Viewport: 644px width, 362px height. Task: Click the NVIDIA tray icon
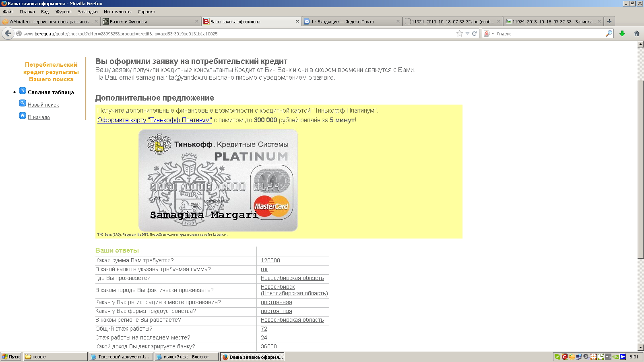pos(615,357)
